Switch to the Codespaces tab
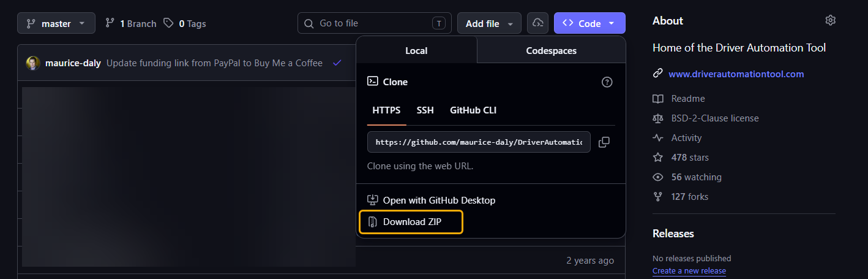This screenshot has width=868, height=279. pyautogui.click(x=551, y=50)
